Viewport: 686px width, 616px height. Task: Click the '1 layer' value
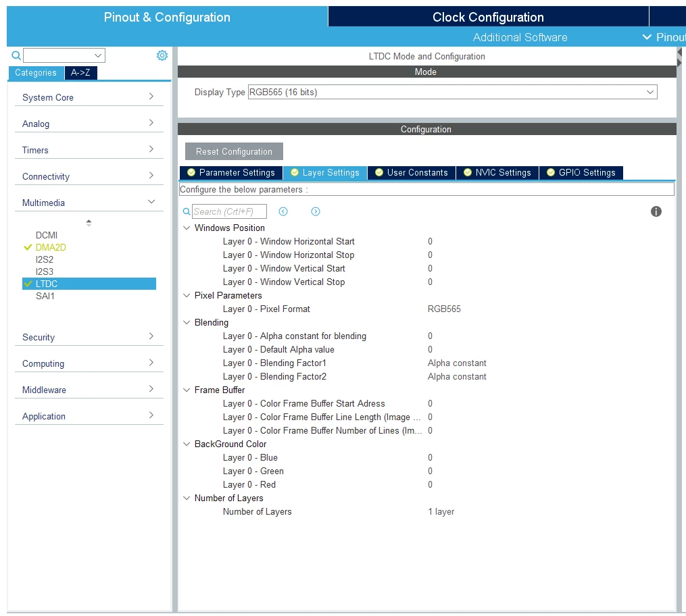tap(441, 512)
